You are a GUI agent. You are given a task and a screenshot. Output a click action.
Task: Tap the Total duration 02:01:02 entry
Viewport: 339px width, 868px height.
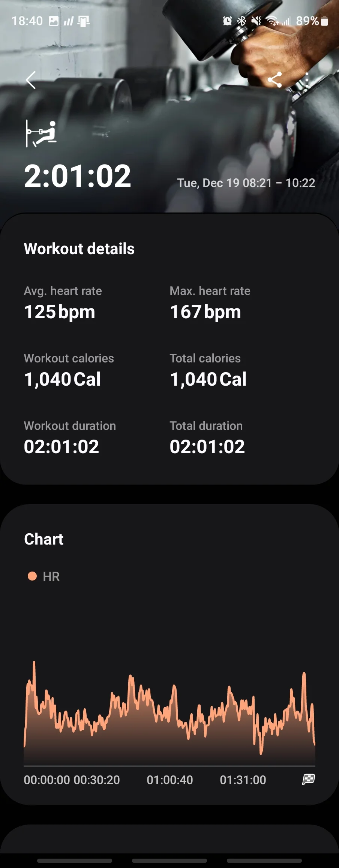(207, 437)
